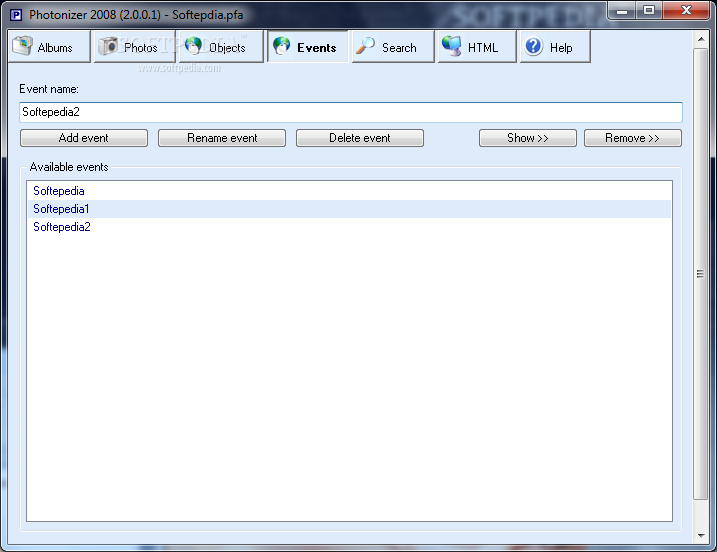Go to the Objects tab
The image size is (717, 552).
pos(221,46)
